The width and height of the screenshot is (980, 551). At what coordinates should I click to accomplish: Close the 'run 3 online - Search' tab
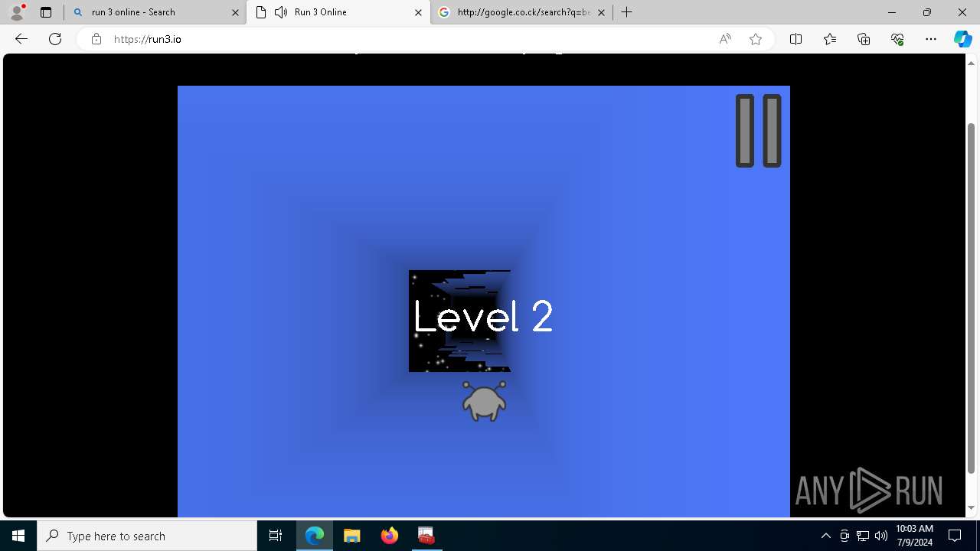tap(235, 12)
